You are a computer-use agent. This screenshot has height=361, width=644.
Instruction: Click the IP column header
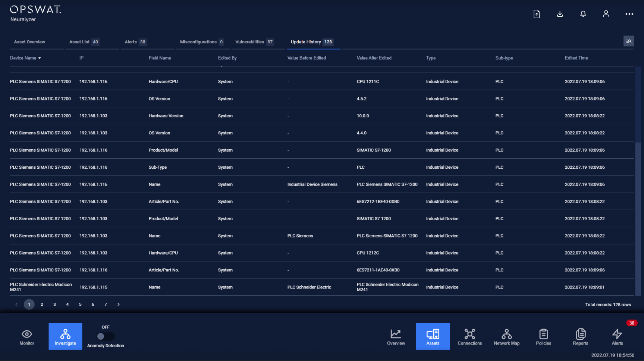(x=81, y=58)
